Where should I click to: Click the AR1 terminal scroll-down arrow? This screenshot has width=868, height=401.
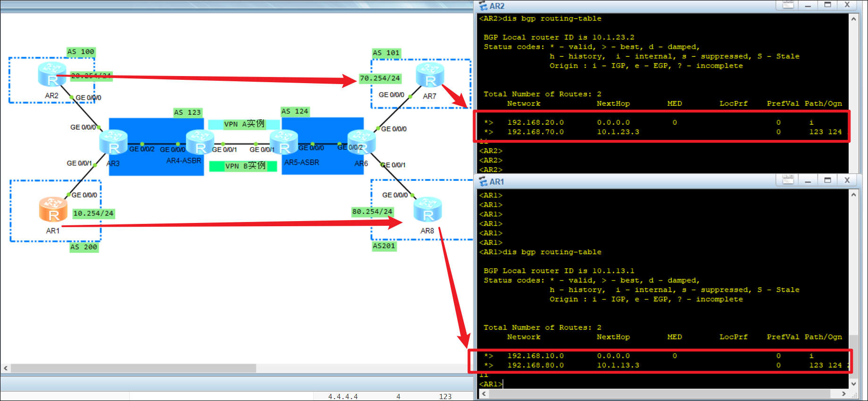click(x=853, y=384)
